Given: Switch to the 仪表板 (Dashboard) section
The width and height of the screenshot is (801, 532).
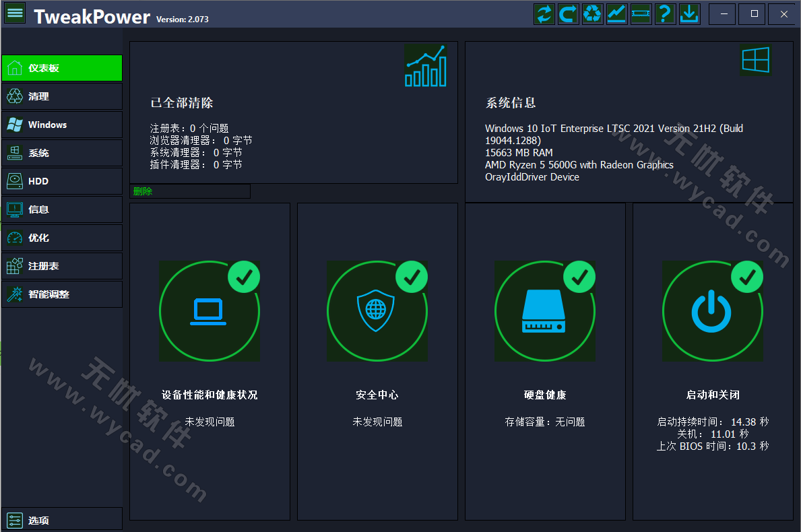Looking at the screenshot, I should click(61, 68).
